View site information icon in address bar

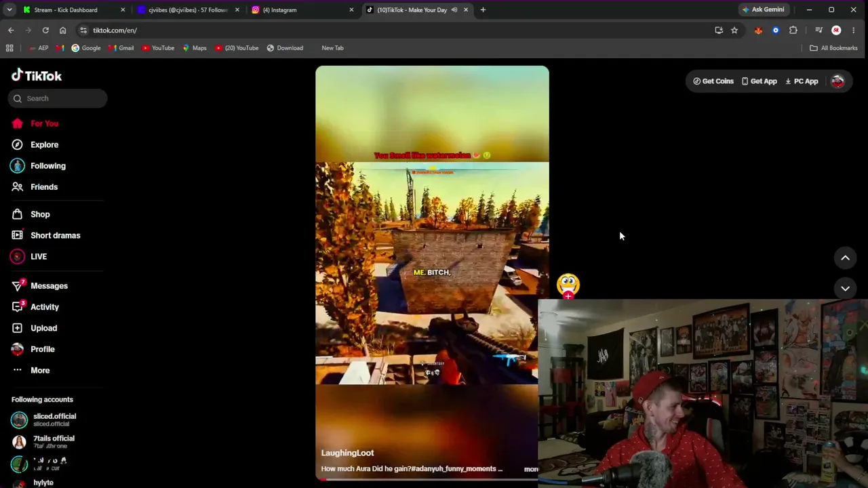tap(83, 30)
